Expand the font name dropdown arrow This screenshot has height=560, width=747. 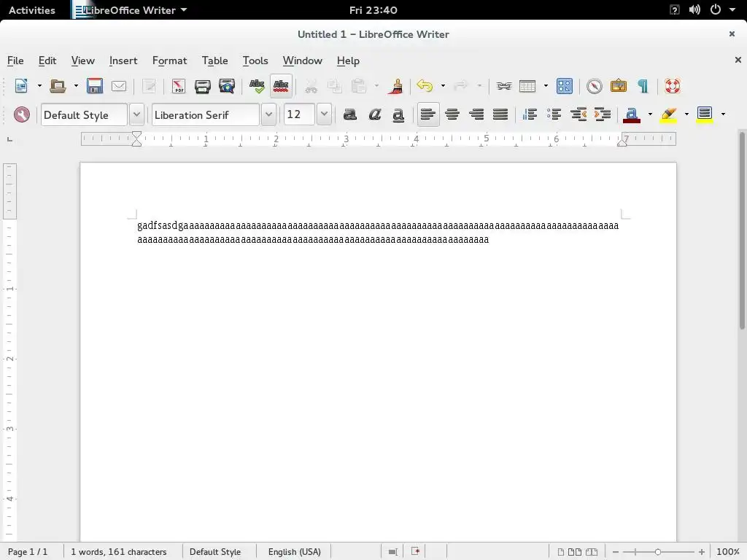(268, 114)
